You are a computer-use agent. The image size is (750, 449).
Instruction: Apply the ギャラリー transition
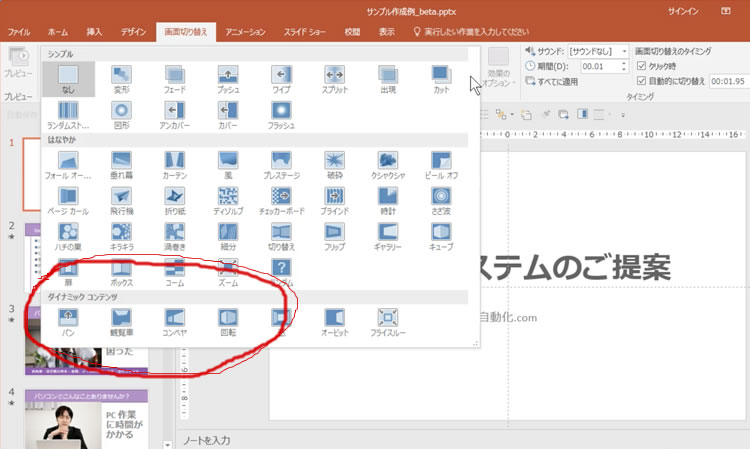(388, 237)
